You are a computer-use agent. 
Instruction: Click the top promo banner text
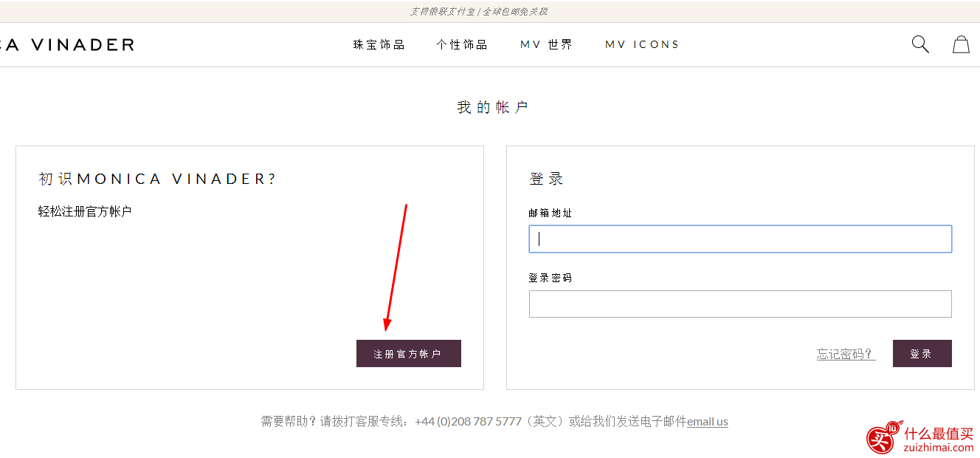coord(479,11)
